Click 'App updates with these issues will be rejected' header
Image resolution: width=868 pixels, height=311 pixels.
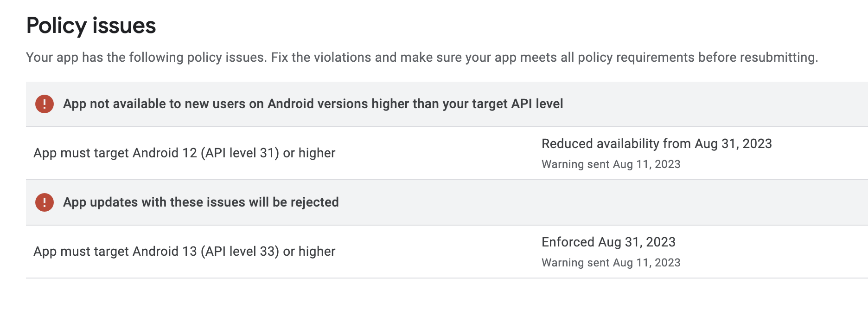(x=201, y=202)
